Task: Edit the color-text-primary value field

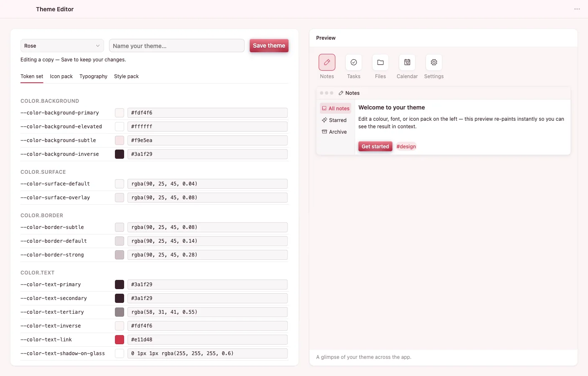Action: pyautogui.click(x=207, y=285)
